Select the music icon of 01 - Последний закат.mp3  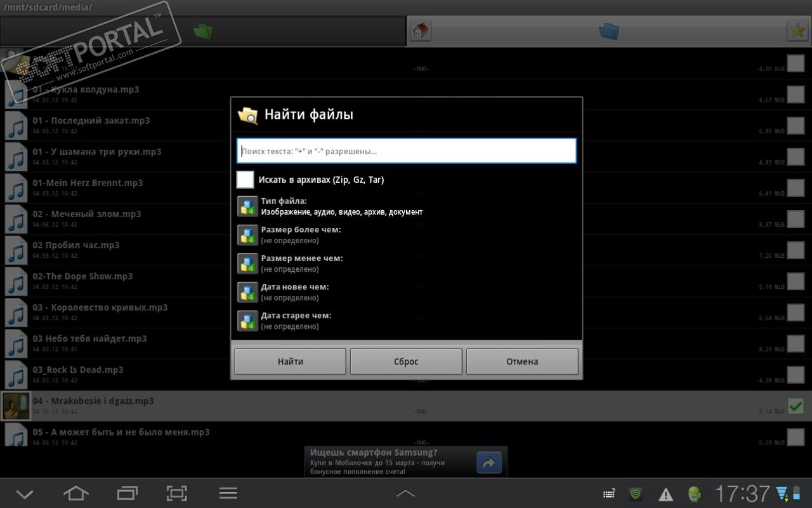(x=16, y=126)
